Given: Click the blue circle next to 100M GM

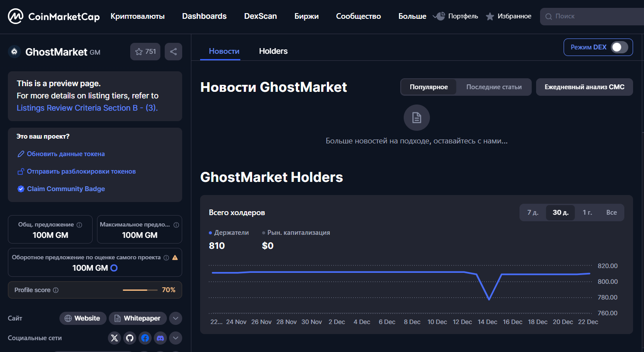Looking at the screenshot, I should click(x=114, y=268).
